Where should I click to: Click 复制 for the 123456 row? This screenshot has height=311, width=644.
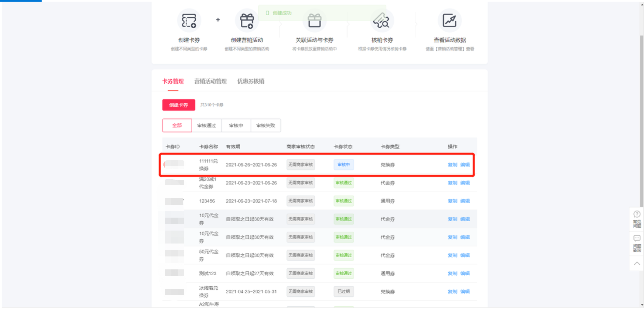point(452,201)
